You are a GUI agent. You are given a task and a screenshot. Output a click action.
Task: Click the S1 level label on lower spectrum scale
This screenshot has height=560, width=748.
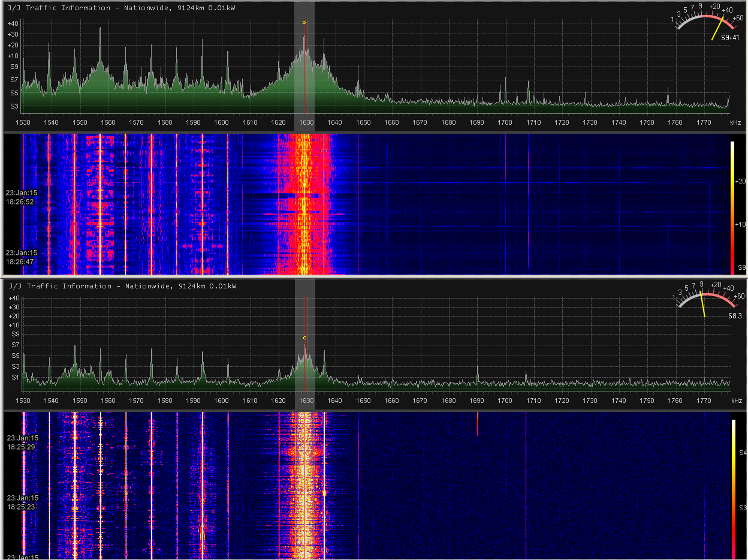(14, 377)
